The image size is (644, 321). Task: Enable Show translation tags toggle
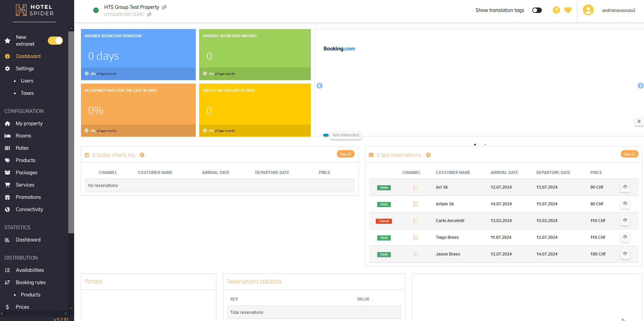point(537,10)
